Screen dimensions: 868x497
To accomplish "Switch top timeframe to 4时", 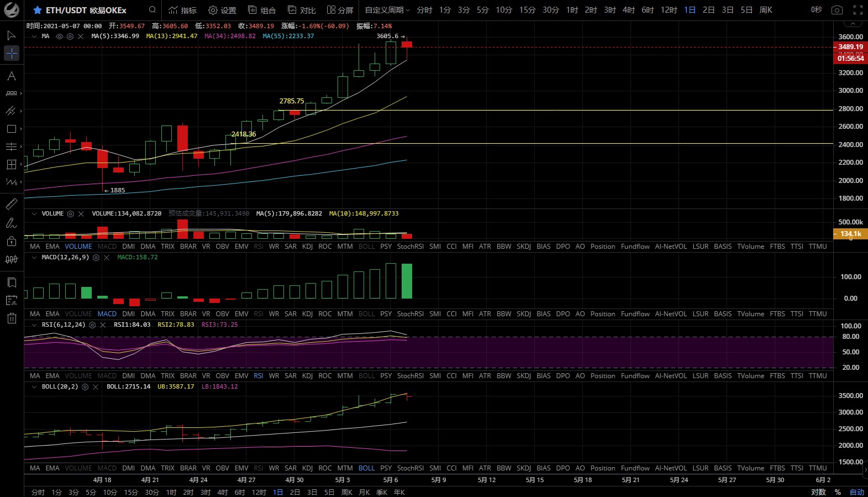I will pos(628,10).
